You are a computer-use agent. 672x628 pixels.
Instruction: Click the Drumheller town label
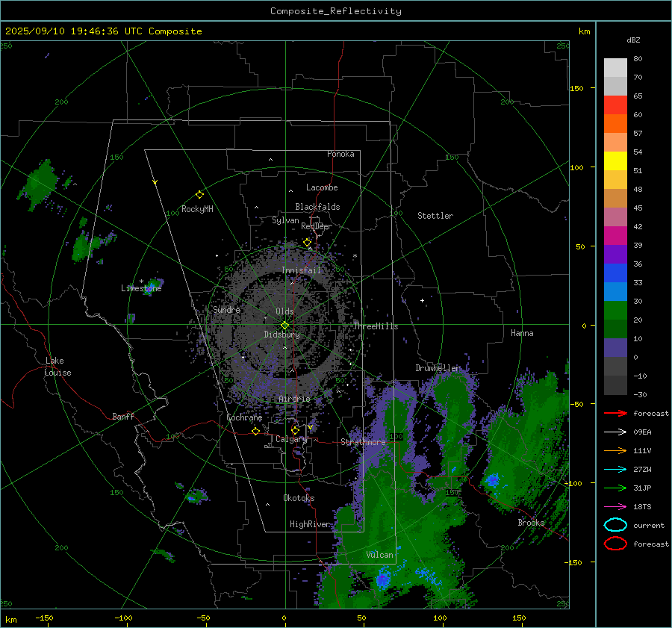pos(438,368)
